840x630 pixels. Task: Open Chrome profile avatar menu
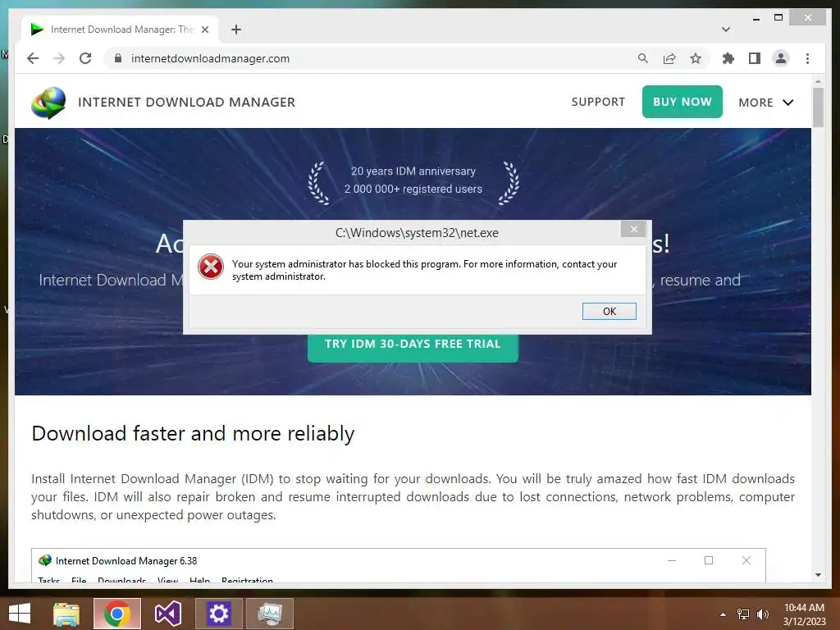click(781, 58)
